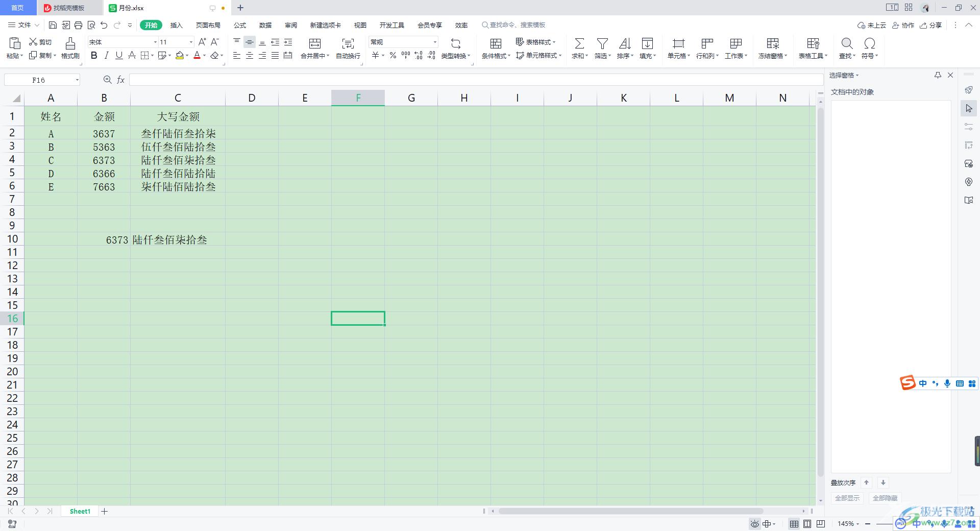Click the Auto Wrap (自动换行) icon
This screenshot has width=980, height=531.
pos(348,48)
